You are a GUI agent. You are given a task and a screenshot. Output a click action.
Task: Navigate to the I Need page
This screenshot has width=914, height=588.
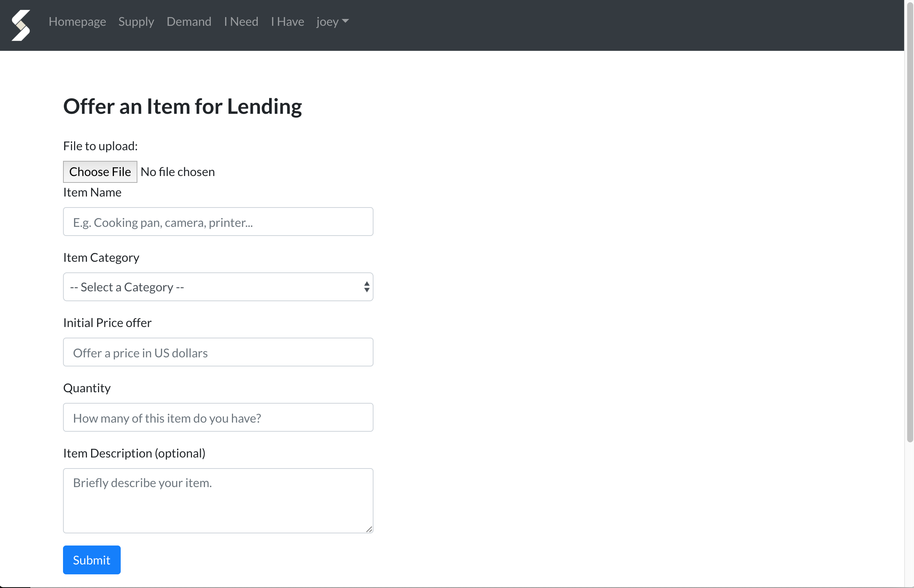pos(241,21)
